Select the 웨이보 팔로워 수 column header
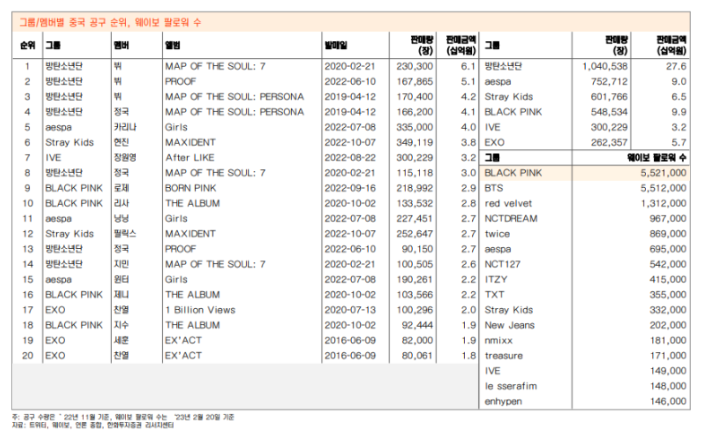 (x=657, y=158)
